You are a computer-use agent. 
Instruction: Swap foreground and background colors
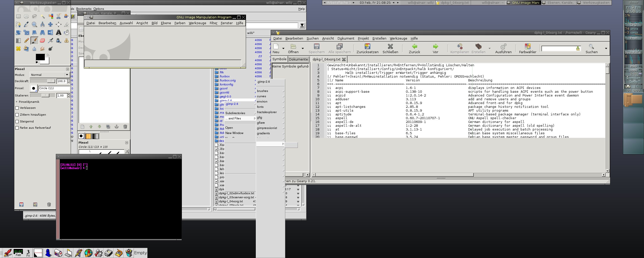48,55
